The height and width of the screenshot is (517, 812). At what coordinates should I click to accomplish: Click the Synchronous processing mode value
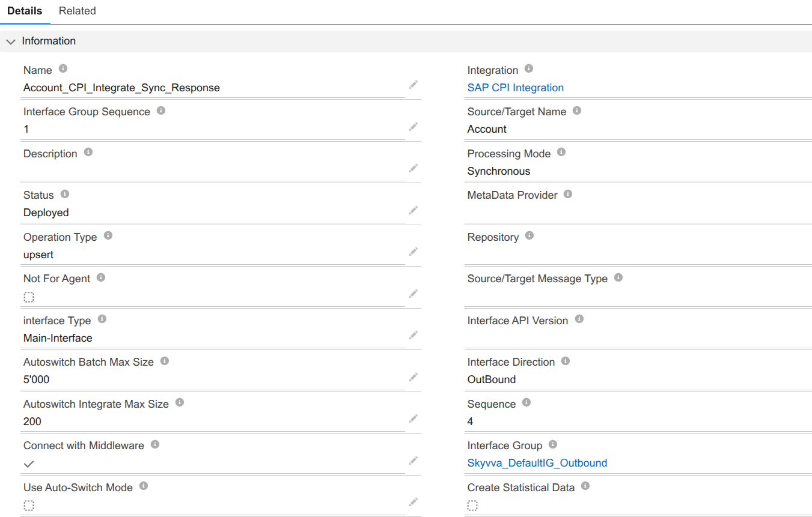(x=499, y=171)
